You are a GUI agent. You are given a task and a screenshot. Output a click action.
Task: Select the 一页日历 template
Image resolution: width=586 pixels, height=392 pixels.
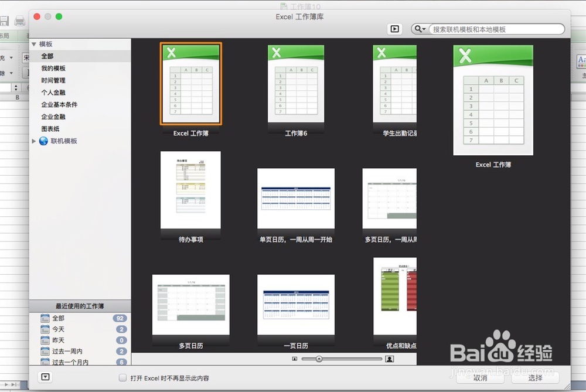point(295,305)
